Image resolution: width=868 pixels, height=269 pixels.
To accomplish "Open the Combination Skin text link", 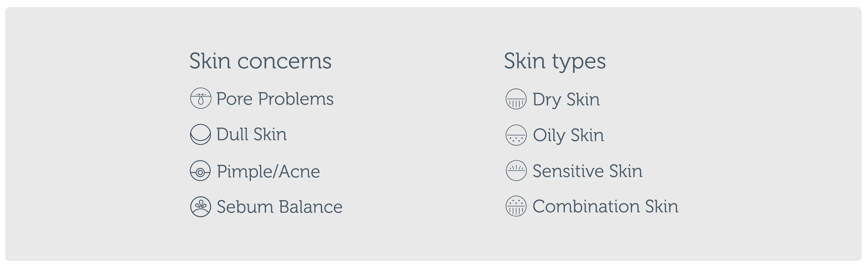I will (x=605, y=207).
